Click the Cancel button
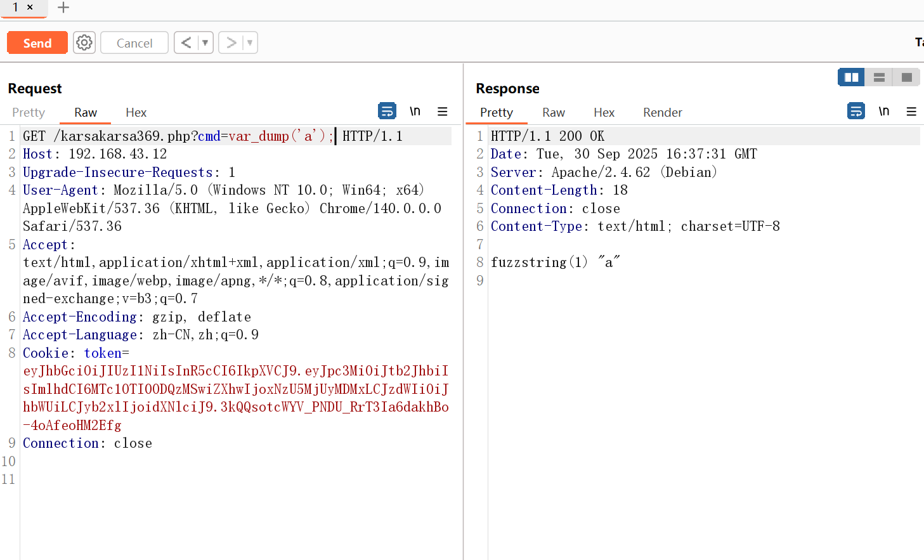The image size is (924, 560). pos(134,43)
